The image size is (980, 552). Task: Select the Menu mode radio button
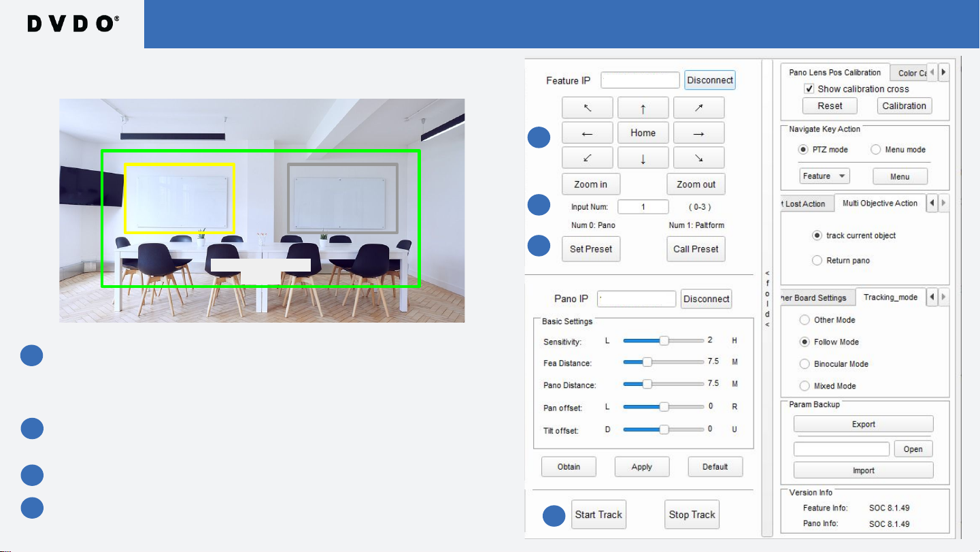tap(876, 150)
